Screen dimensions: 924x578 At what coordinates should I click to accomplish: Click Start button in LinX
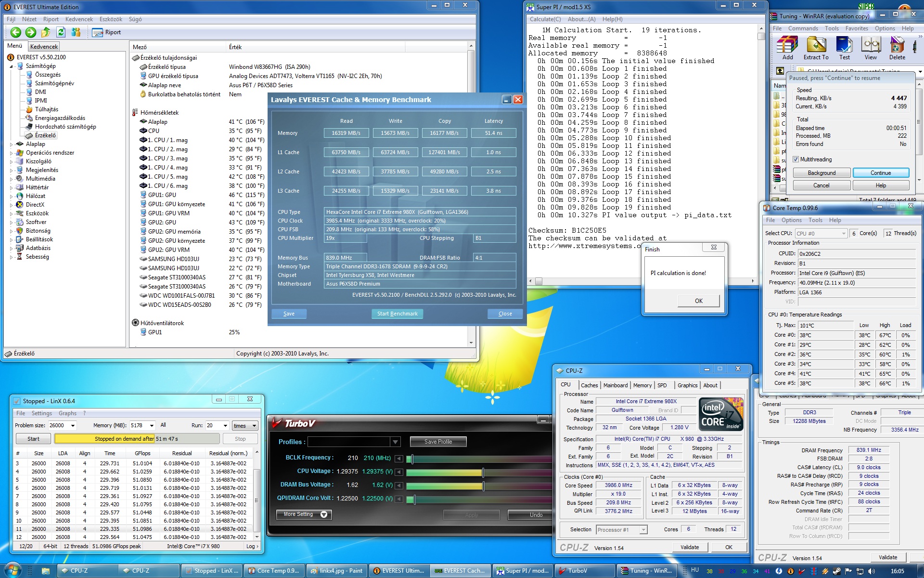tap(33, 439)
